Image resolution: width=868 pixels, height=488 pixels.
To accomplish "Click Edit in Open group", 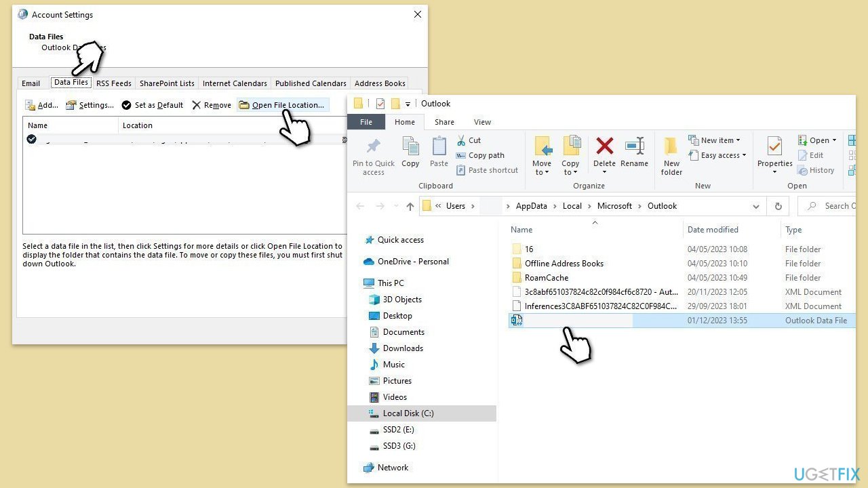I will point(811,155).
